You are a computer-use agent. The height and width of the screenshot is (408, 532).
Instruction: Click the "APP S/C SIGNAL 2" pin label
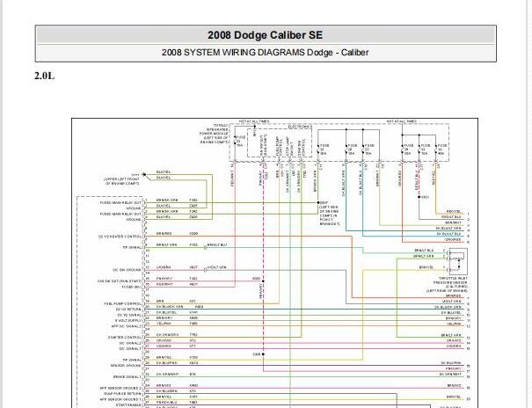[127, 326]
